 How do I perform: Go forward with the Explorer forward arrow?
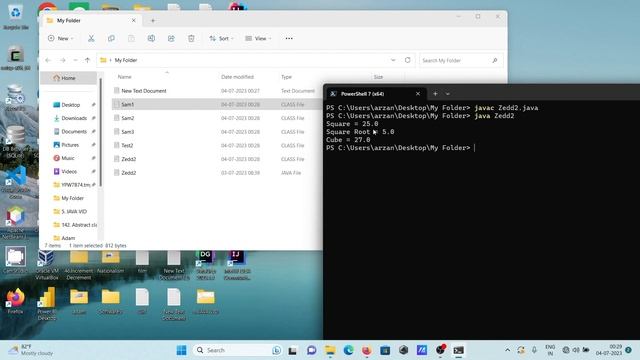62,60
